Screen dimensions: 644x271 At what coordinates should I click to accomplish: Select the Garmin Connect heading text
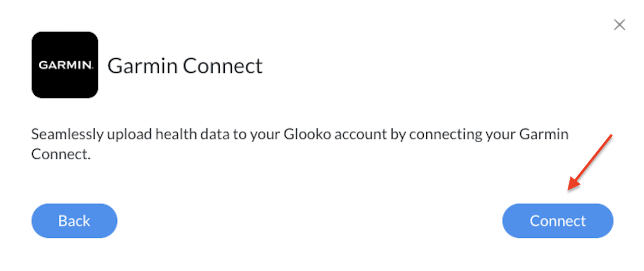click(x=185, y=66)
